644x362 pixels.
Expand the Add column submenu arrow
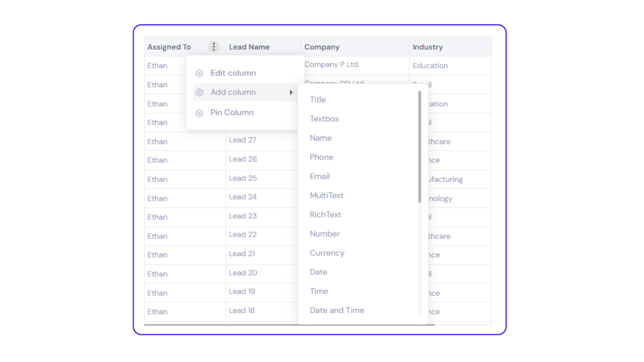coord(291,93)
